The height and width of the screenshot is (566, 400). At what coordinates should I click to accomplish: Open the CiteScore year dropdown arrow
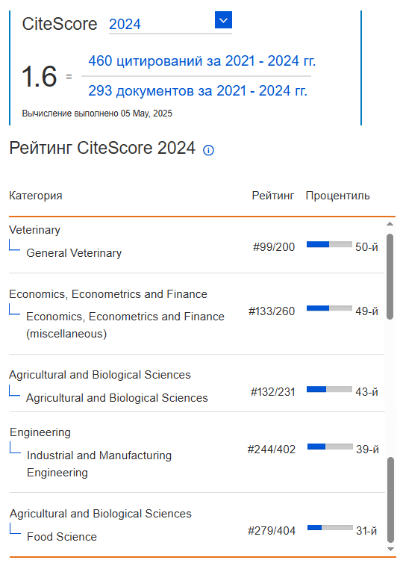coord(223,20)
